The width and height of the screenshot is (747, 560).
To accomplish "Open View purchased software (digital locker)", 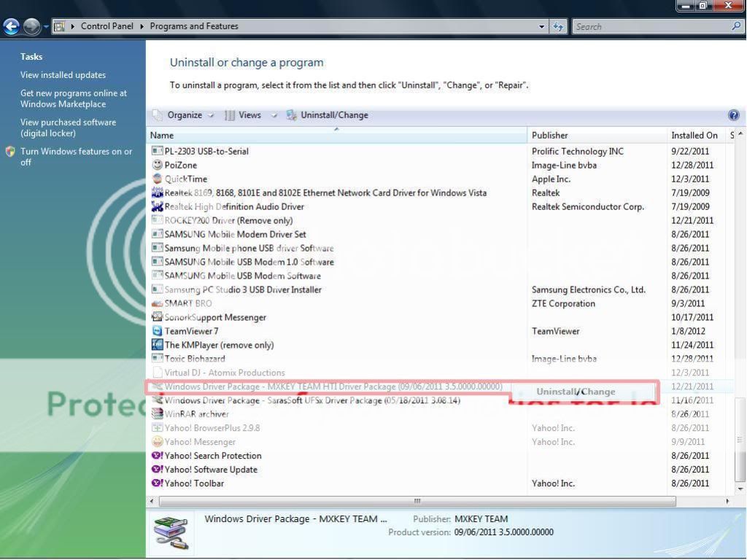I will point(68,128).
